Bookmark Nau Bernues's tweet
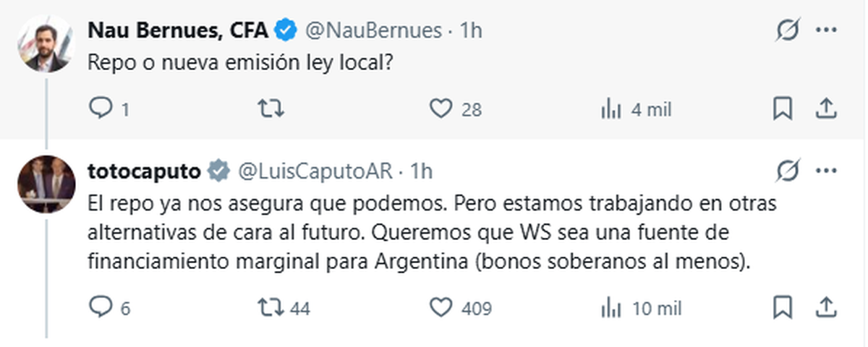Image resolution: width=868 pixels, height=347 pixels. point(782,109)
